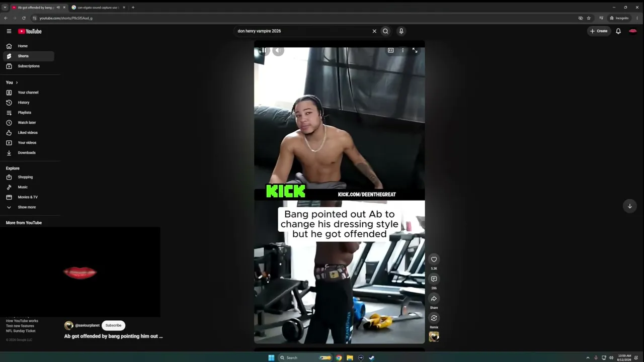Close the 'Ab got offended' tab

[x=64, y=8]
